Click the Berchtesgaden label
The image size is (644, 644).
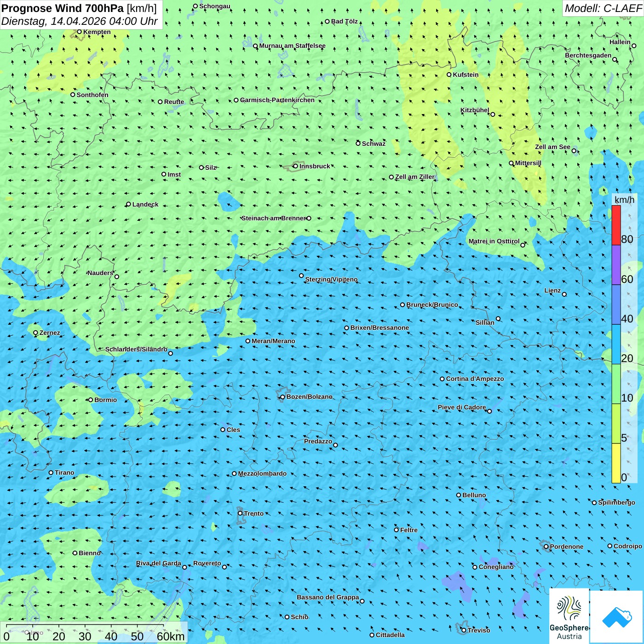588,55
